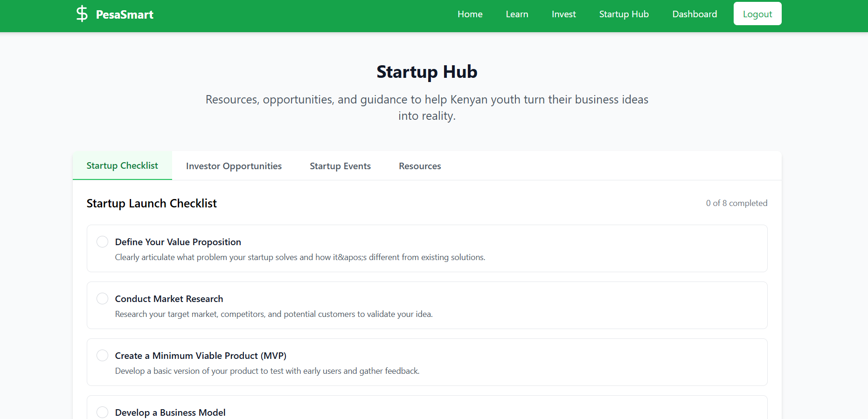Click the Create a Minimum Viable Product title
The image size is (868, 419).
pos(201,356)
